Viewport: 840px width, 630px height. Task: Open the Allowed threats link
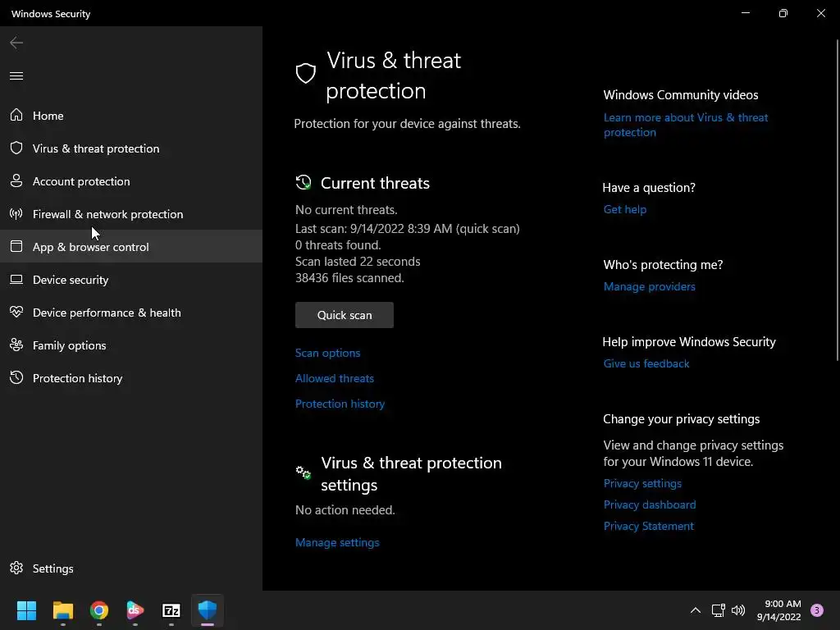[x=334, y=378]
